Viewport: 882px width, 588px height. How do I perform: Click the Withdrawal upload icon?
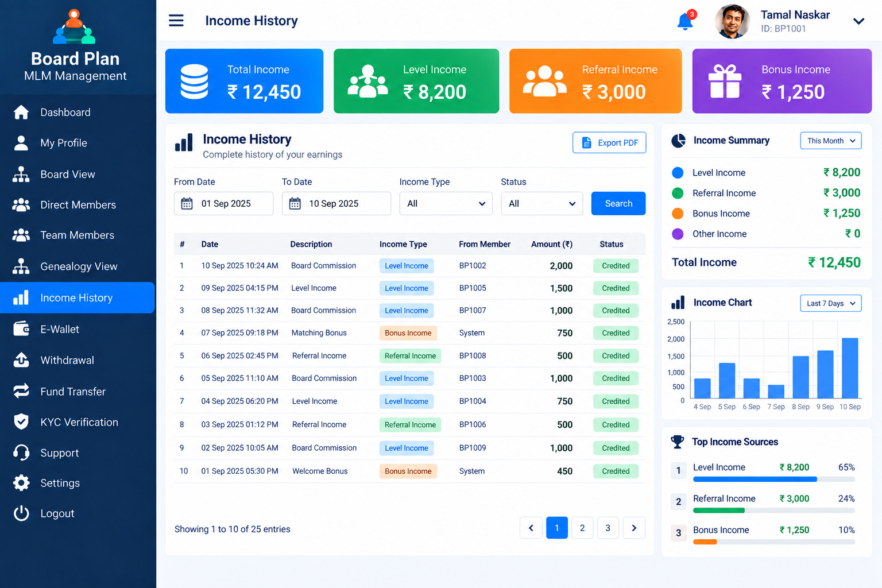tap(21, 360)
